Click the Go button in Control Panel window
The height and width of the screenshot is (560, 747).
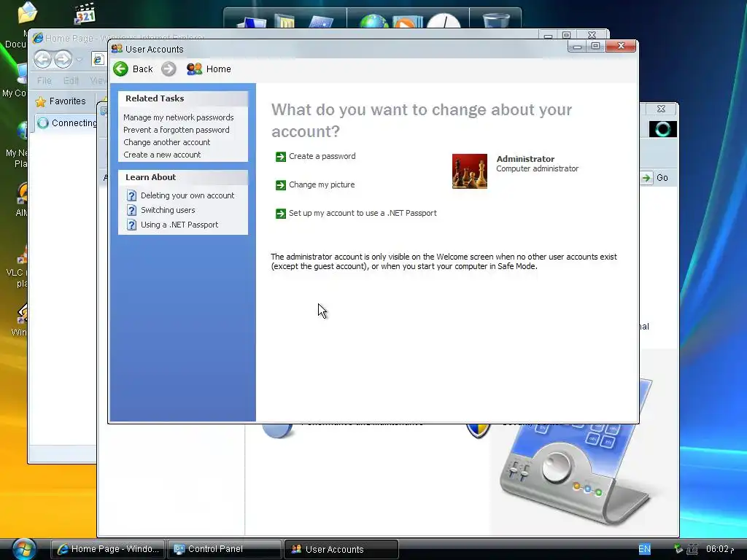[655, 178]
